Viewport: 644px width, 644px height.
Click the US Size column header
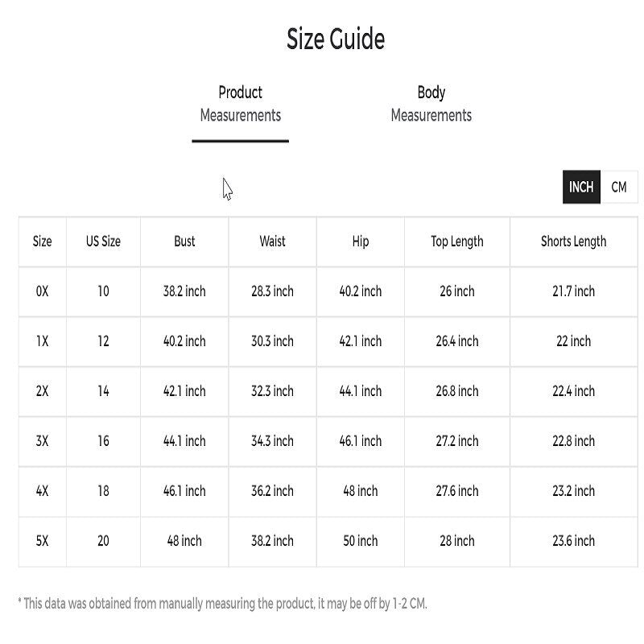click(103, 242)
